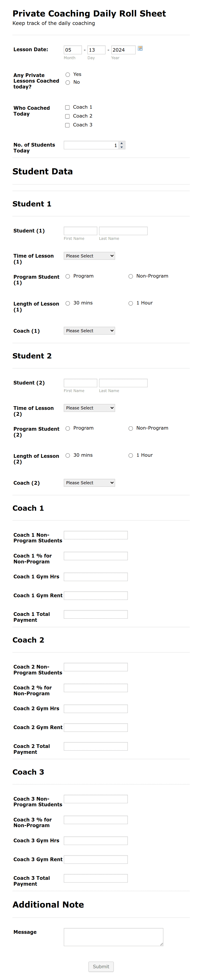The height and width of the screenshot is (980, 202).
Task: Check the Coach 1 checkbox under Who Coached Today
Action: [67, 107]
